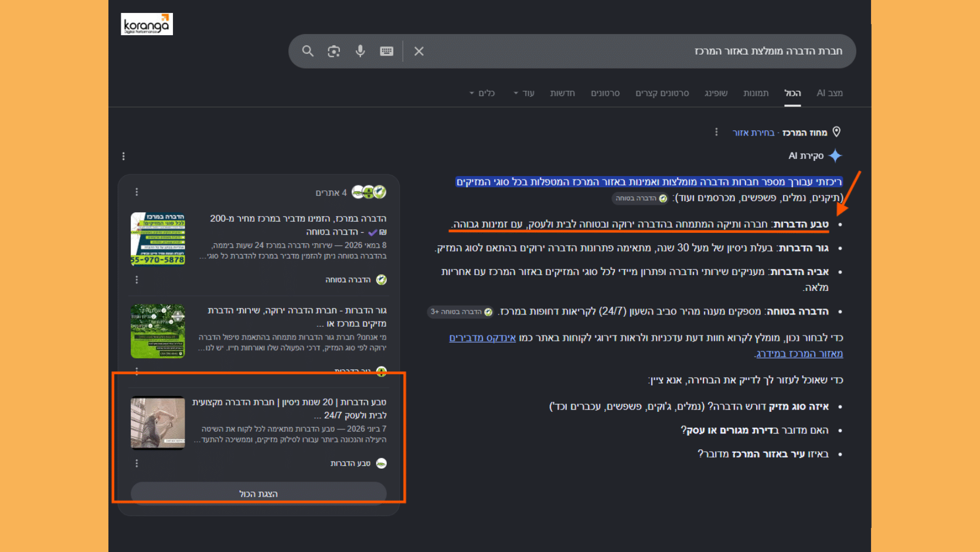Image resolution: width=980 pixels, height=552 pixels.
Task: Expand the עוד dropdown
Action: coord(524,93)
